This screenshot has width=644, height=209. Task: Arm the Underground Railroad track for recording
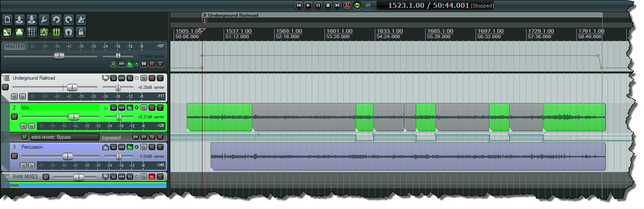(5, 87)
